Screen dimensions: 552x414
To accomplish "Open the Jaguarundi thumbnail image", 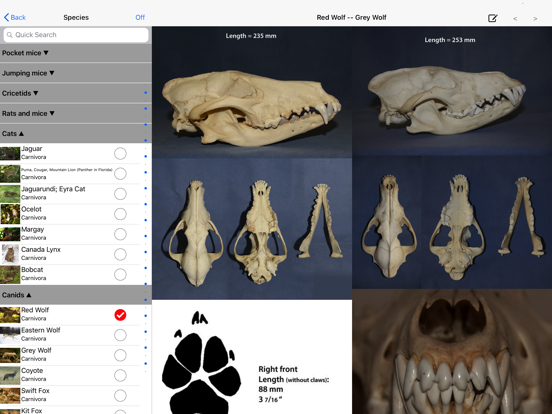I will (x=10, y=194).
